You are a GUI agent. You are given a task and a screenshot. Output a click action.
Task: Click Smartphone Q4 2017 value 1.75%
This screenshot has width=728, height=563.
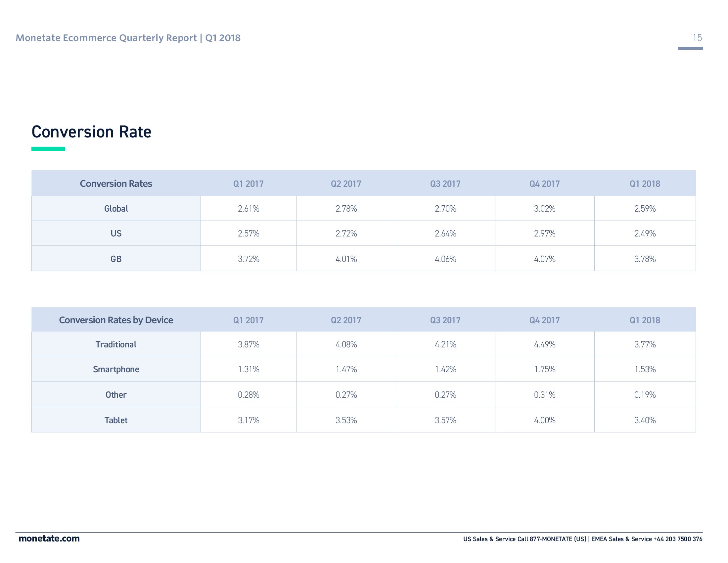click(545, 369)
